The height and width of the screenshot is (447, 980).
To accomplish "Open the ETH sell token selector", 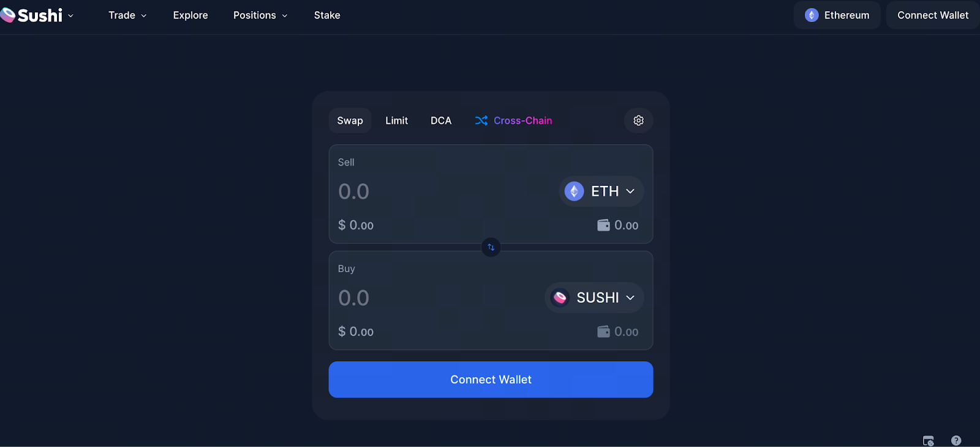I will pyautogui.click(x=601, y=191).
